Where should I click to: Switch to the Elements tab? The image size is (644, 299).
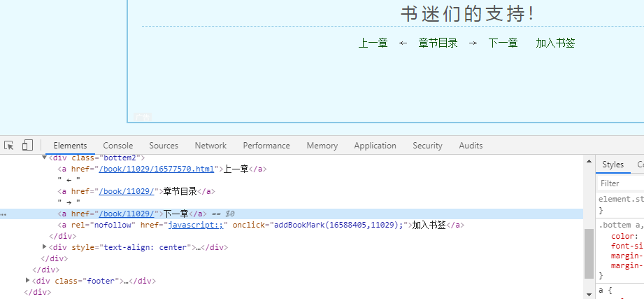click(x=70, y=146)
